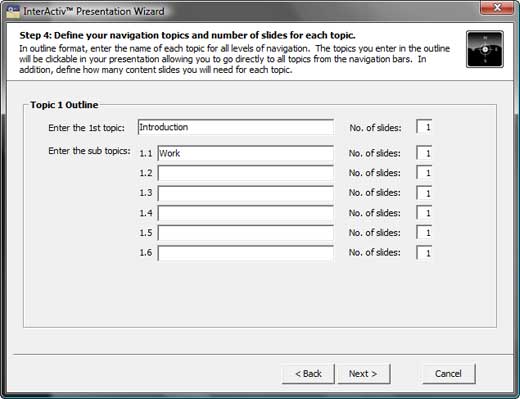Click the Step 4 heading text
This screenshot has width=520, height=399.
click(x=187, y=35)
